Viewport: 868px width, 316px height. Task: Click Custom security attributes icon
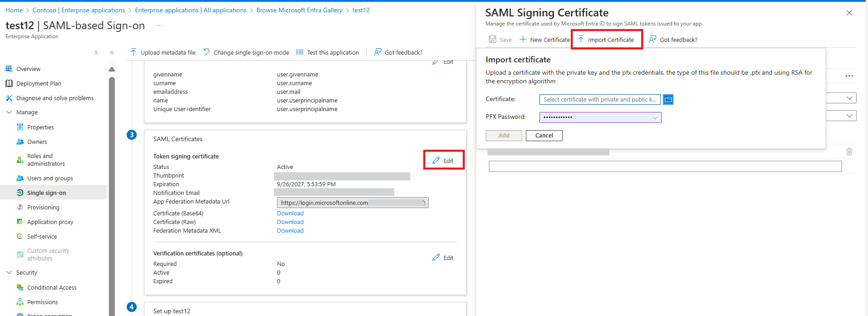20,255
